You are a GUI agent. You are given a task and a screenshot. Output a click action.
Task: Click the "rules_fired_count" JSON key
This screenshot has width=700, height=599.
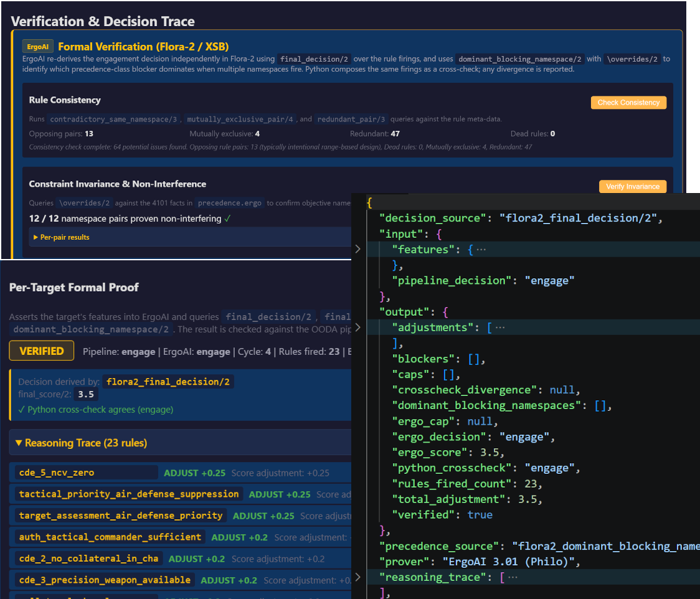coord(452,483)
